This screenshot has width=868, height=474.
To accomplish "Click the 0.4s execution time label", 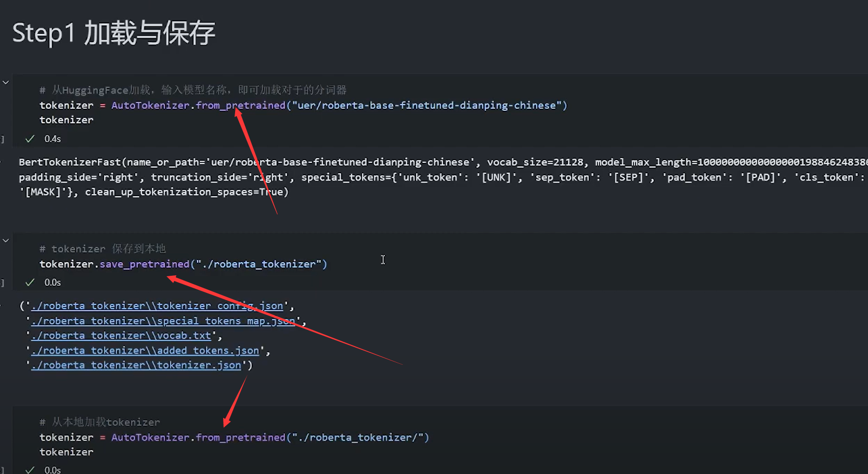I will point(53,139).
